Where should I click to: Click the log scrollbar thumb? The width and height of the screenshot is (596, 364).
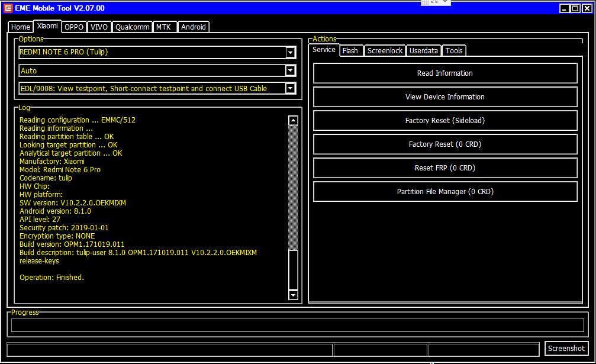coord(293,269)
